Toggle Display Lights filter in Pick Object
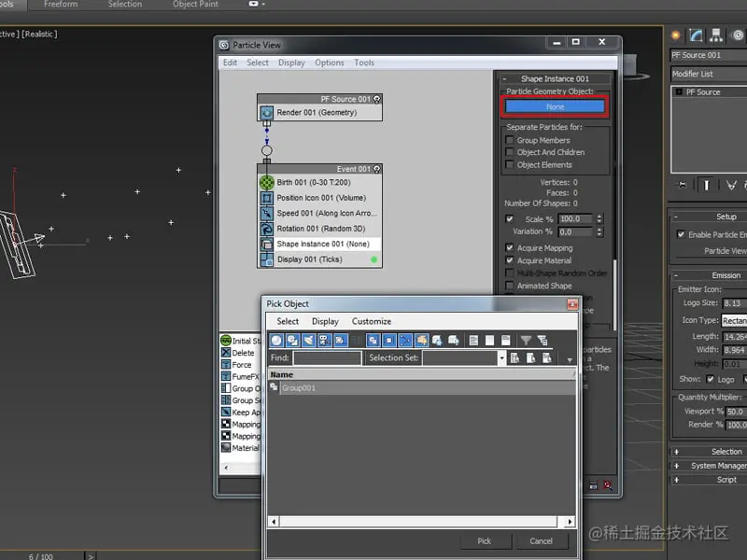Viewport: 747px width, 560px height. click(x=309, y=340)
